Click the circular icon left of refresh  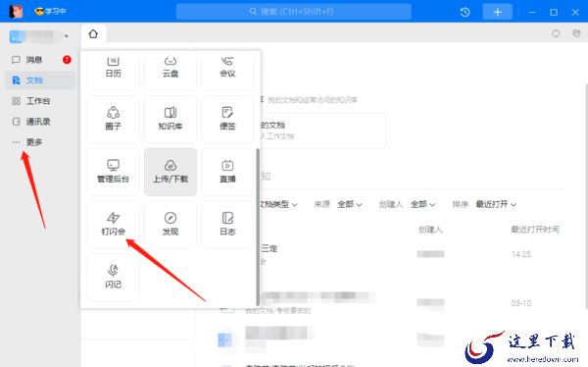(x=556, y=33)
